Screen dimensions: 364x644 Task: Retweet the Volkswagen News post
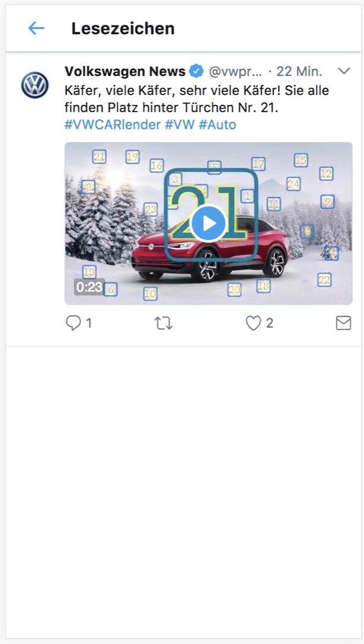pos(164,323)
